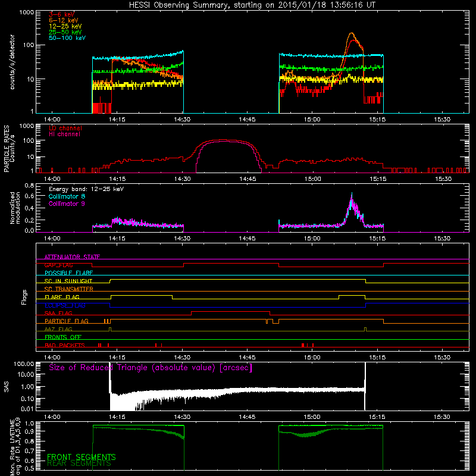Select the Collimator 9 legend label
The width and height of the screenshot is (476, 476).
[67, 203]
